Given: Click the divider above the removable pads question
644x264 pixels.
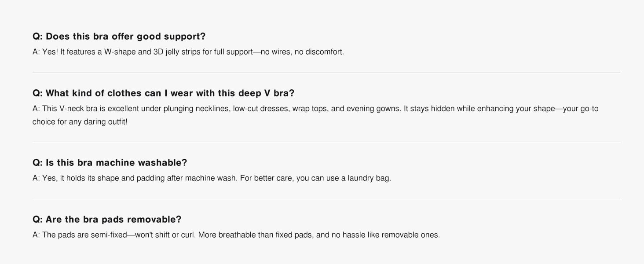Looking at the screenshot, I should pos(326,199).
